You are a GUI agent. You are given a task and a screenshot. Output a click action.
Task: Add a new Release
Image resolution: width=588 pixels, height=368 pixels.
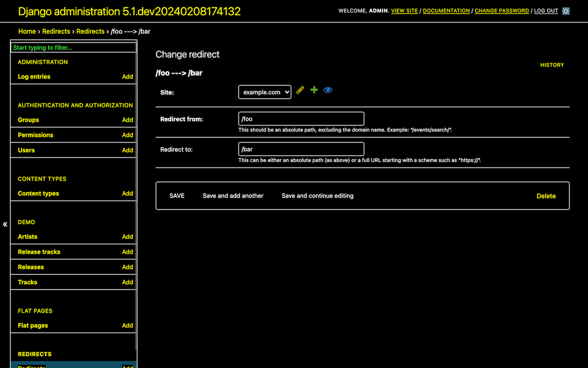click(128, 267)
